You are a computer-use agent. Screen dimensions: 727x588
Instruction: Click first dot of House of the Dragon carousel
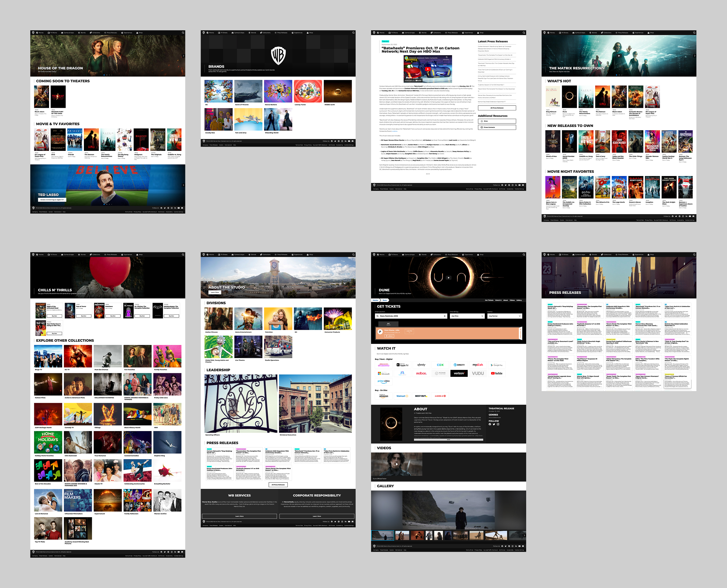(104, 75)
